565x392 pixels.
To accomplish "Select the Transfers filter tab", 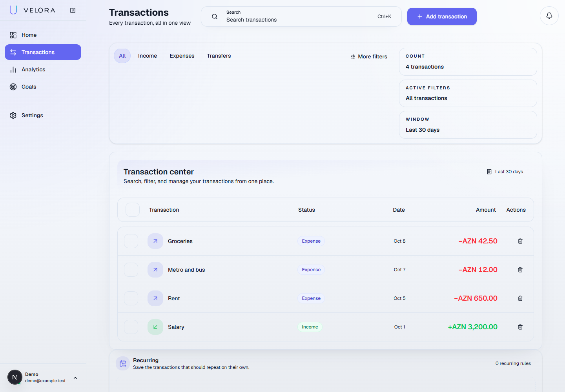I will [219, 56].
